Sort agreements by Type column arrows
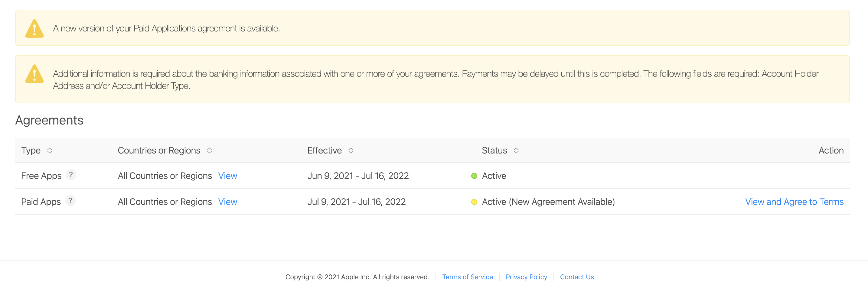The width and height of the screenshot is (868, 301). (x=50, y=150)
